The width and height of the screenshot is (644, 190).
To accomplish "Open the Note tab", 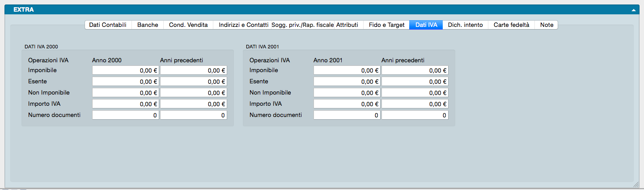I will tap(547, 25).
